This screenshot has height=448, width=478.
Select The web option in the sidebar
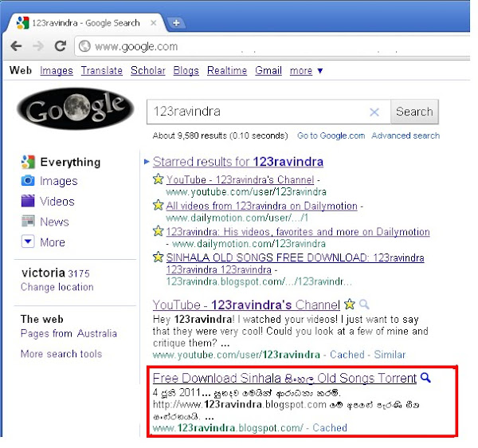42,320
